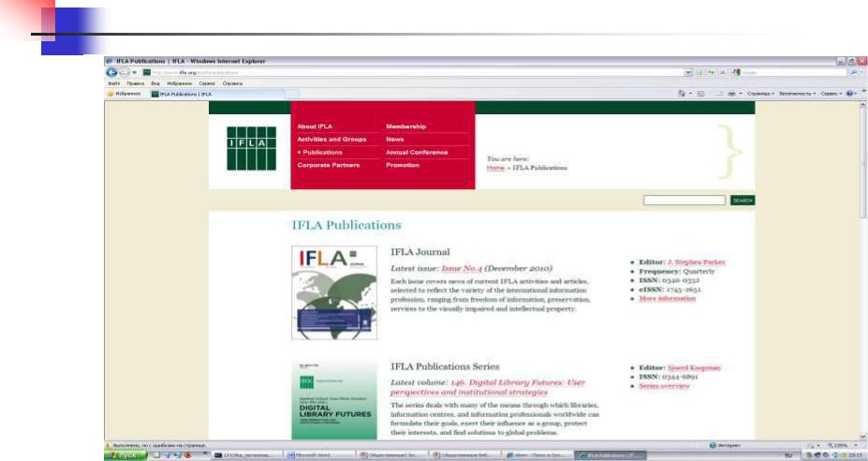The height and width of the screenshot is (461, 868).
Task: Click the browser toolbar search box
Action: tap(790, 72)
